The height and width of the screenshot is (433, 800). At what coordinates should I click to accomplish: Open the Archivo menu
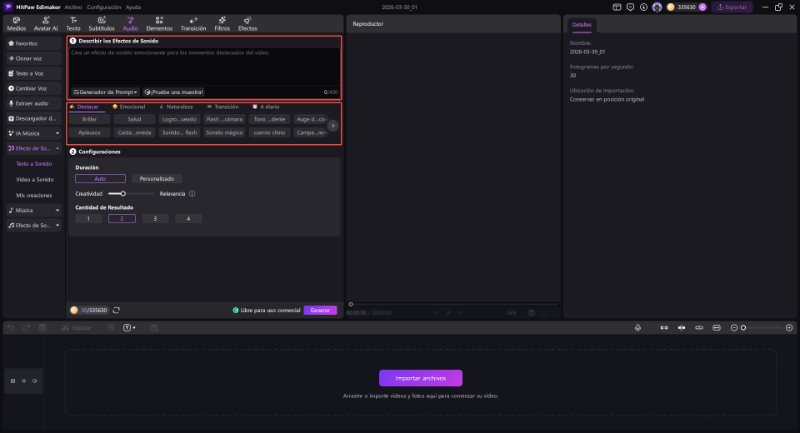tap(73, 7)
